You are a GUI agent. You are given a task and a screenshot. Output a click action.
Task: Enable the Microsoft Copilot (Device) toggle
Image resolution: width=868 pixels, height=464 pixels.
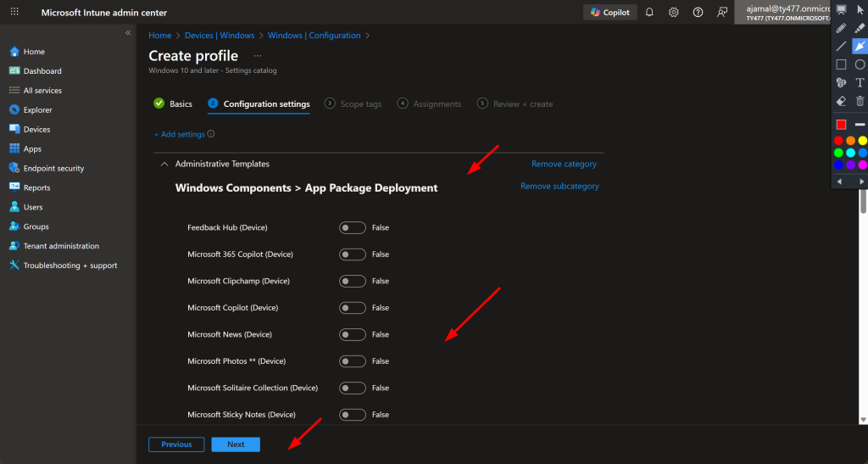point(352,308)
